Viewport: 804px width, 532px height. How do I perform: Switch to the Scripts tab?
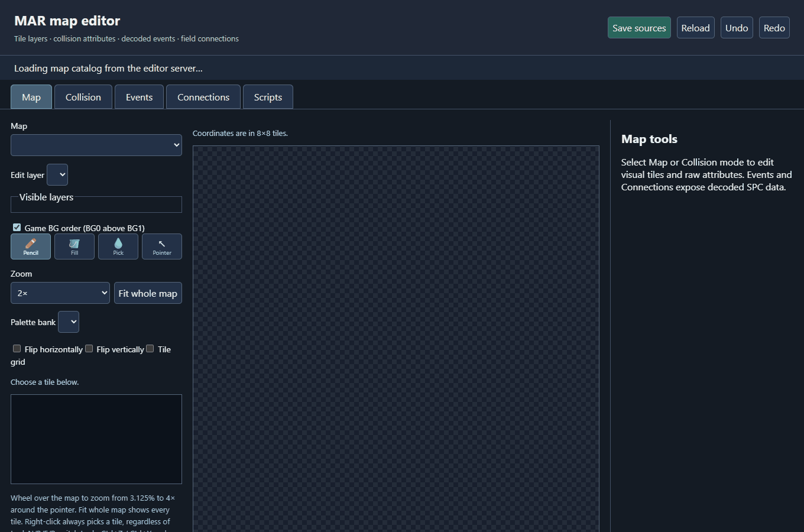pos(268,97)
